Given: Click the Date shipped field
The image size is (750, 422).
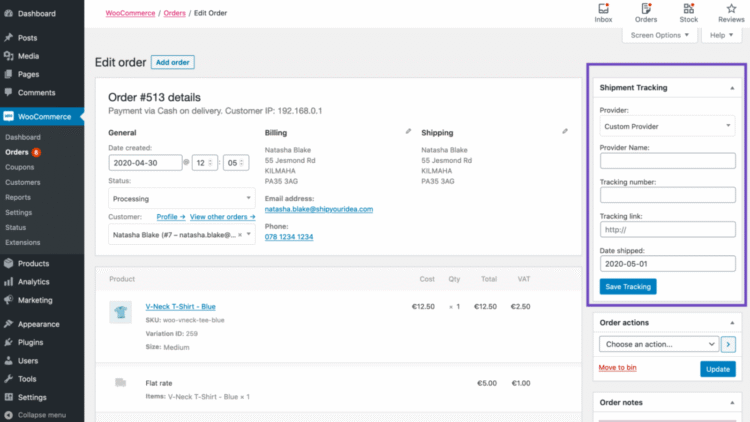Looking at the screenshot, I should (668, 264).
